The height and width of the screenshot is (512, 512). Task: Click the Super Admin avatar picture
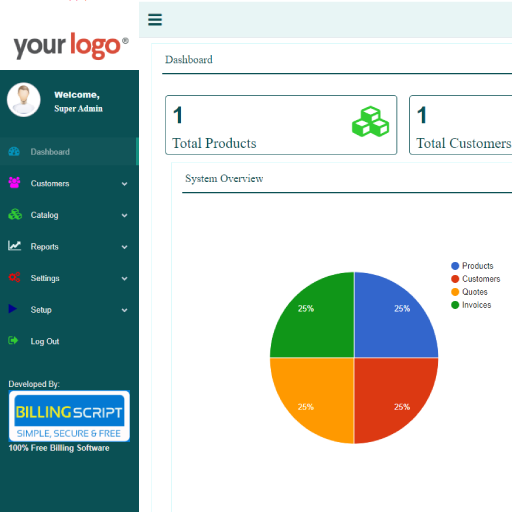point(24,100)
